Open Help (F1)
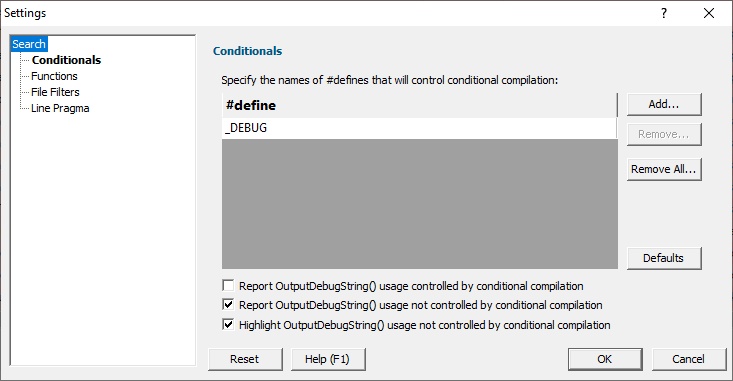The height and width of the screenshot is (381, 733). click(x=328, y=359)
